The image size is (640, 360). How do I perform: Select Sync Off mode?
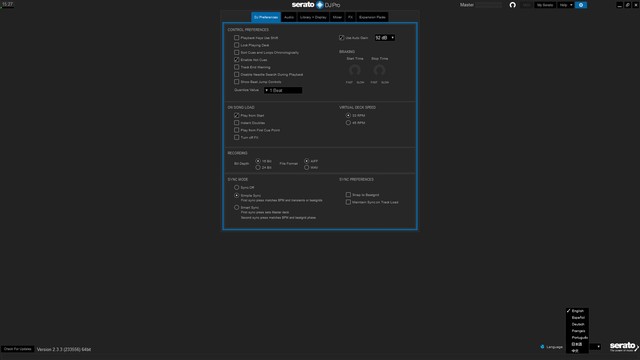coord(236,187)
